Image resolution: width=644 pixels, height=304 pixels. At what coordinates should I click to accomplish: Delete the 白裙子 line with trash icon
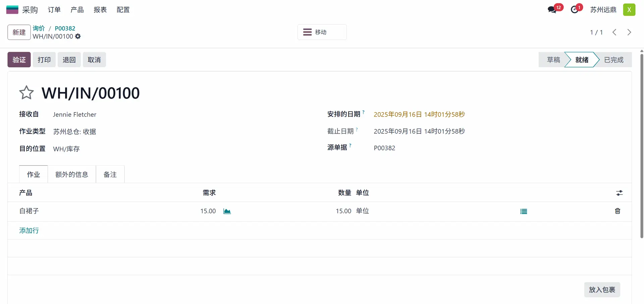coord(618,211)
